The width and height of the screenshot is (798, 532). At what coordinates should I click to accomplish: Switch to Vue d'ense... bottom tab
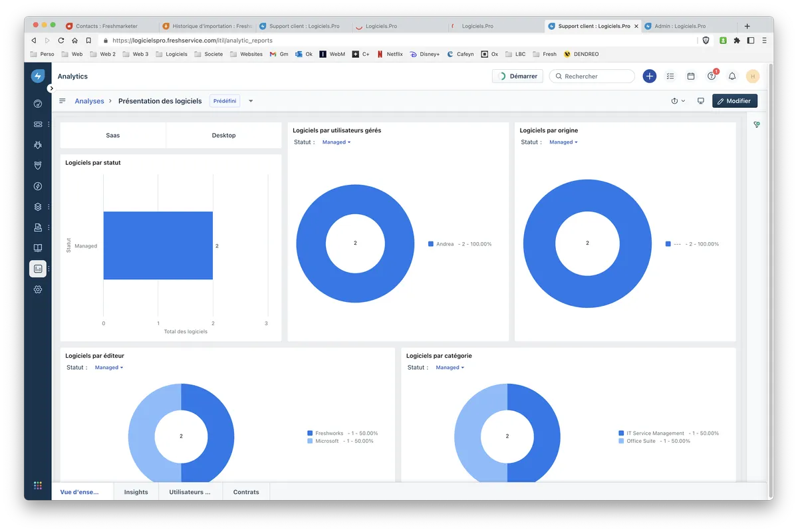83,492
